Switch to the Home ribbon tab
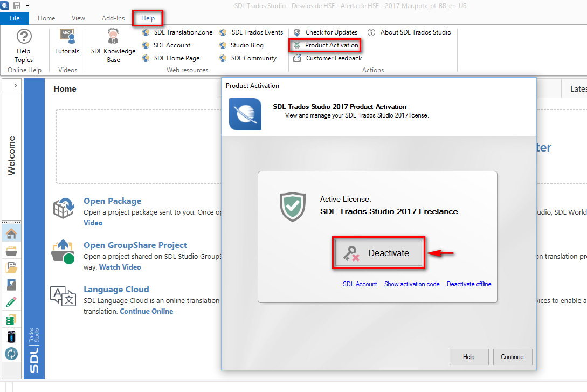This screenshot has height=392, width=587. [x=46, y=18]
